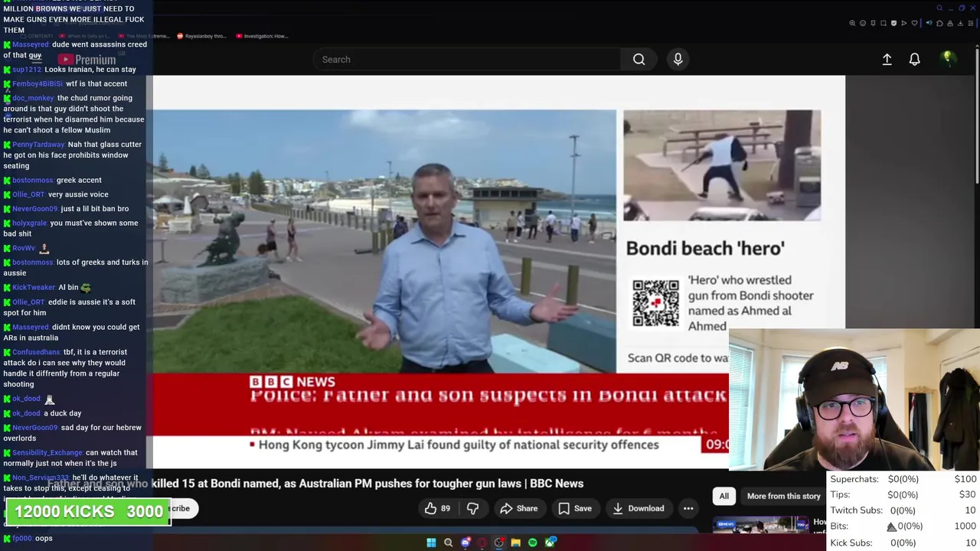Open the YouTube Premium logo home link
The height and width of the screenshot is (551, 980).
pyautogui.click(x=86, y=60)
